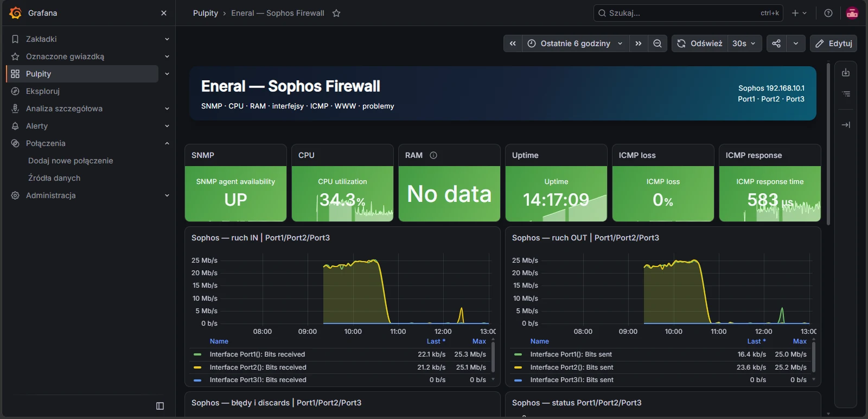Sort ruch IN legend by Last column
The height and width of the screenshot is (419, 868).
[x=436, y=341]
